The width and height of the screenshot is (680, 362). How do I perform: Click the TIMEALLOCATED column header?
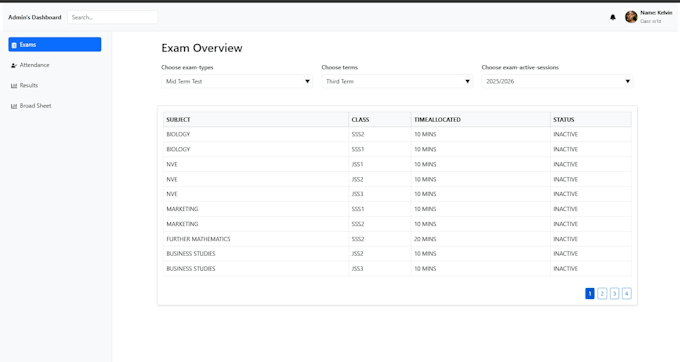coord(481,119)
